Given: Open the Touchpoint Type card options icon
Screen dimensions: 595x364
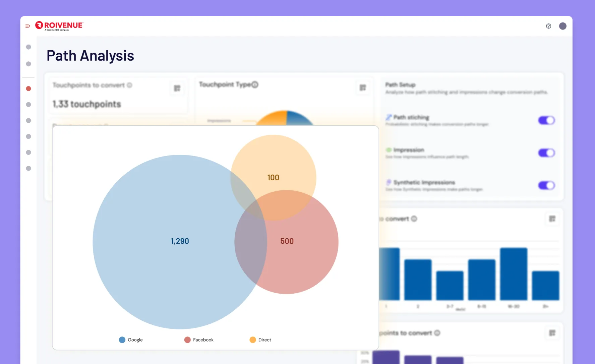Looking at the screenshot, I should pyautogui.click(x=363, y=87).
